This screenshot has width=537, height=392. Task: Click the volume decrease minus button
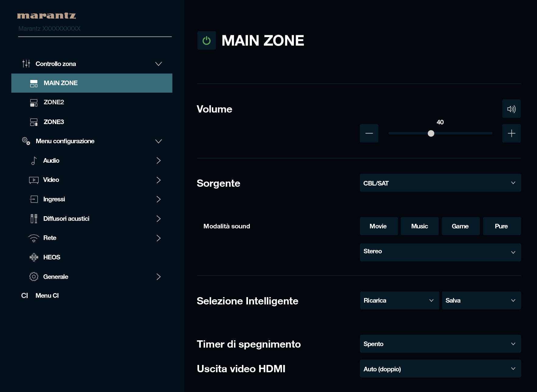(369, 133)
